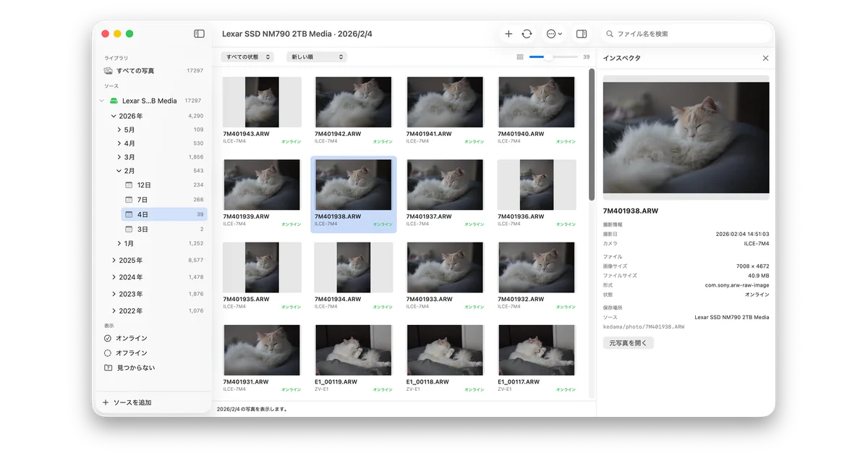
Task: Click the grid icon beside the size slider
Action: pyautogui.click(x=520, y=56)
